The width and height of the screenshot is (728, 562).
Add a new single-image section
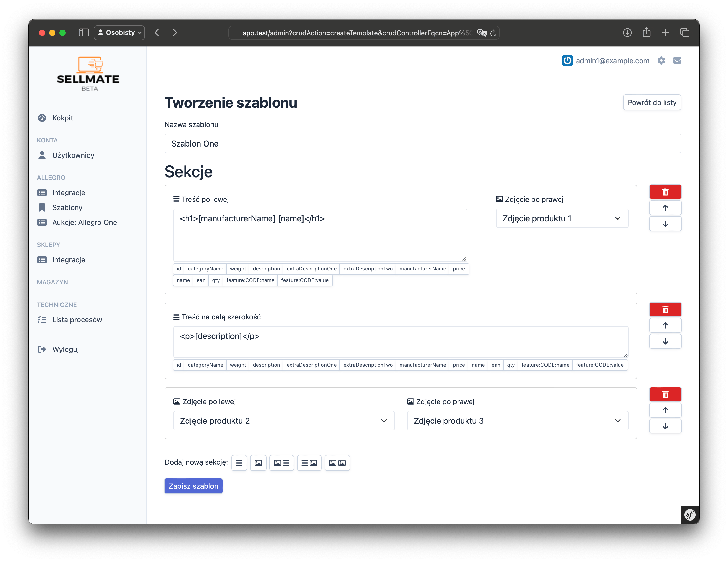pos(258,463)
